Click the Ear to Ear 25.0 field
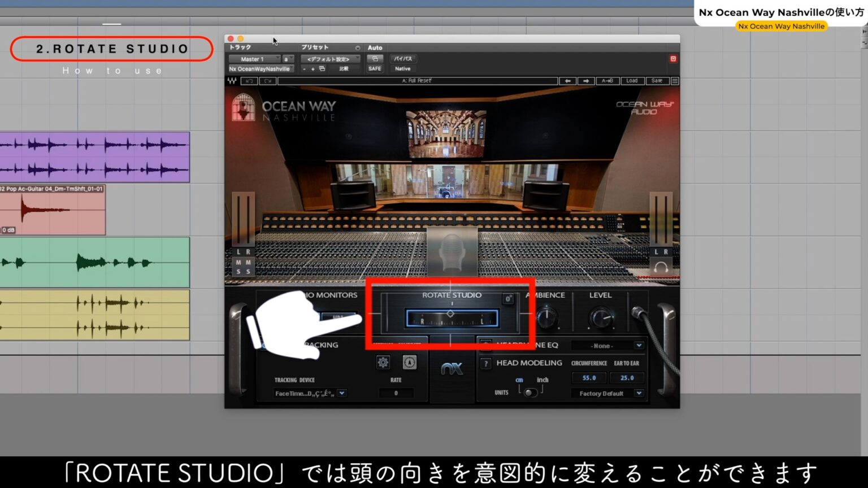Screen dimensions: 868x488 pos(627,378)
